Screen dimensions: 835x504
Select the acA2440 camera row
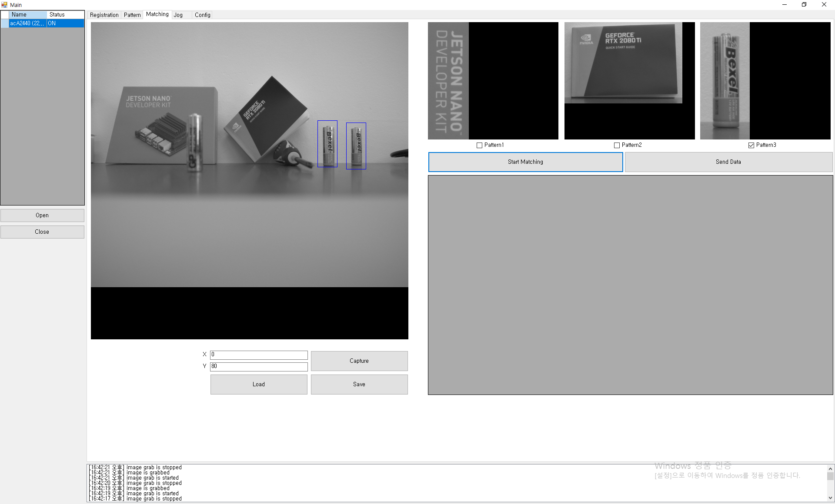pyautogui.click(x=43, y=23)
